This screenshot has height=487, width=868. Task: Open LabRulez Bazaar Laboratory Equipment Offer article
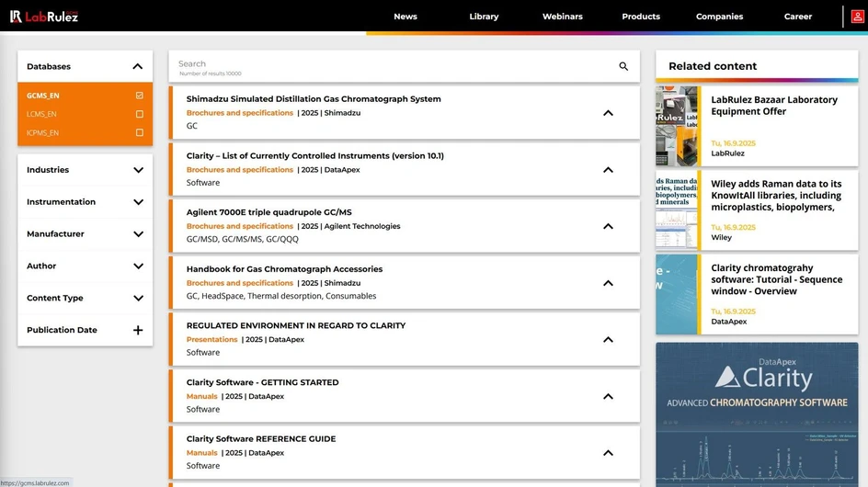pyautogui.click(x=773, y=106)
